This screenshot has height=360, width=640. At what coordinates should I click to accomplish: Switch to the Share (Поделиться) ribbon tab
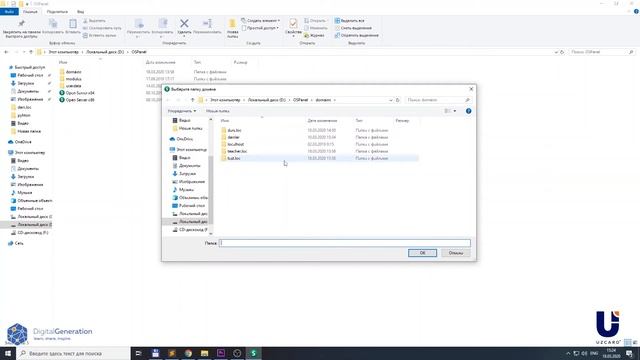pos(57,12)
